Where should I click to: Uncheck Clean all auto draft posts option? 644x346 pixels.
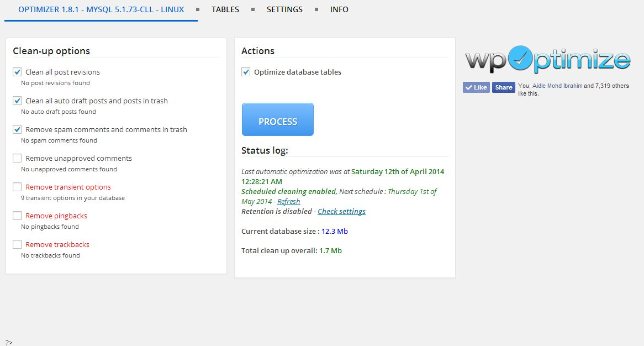(x=17, y=101)
